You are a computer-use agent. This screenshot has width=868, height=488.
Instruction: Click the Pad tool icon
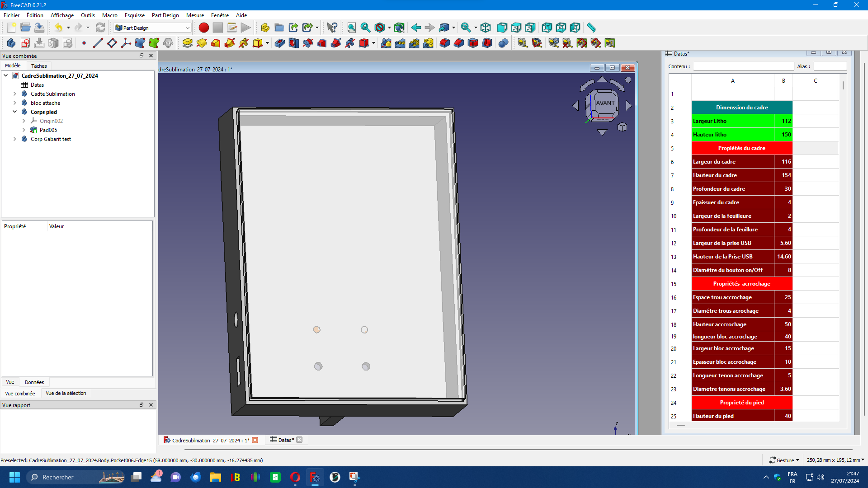(x=188, y=43)
